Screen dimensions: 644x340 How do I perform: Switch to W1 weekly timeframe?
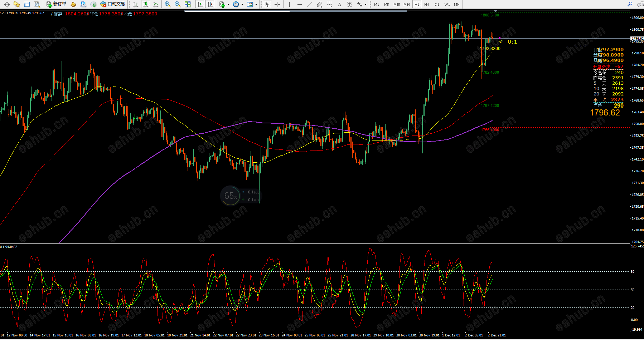447,4
